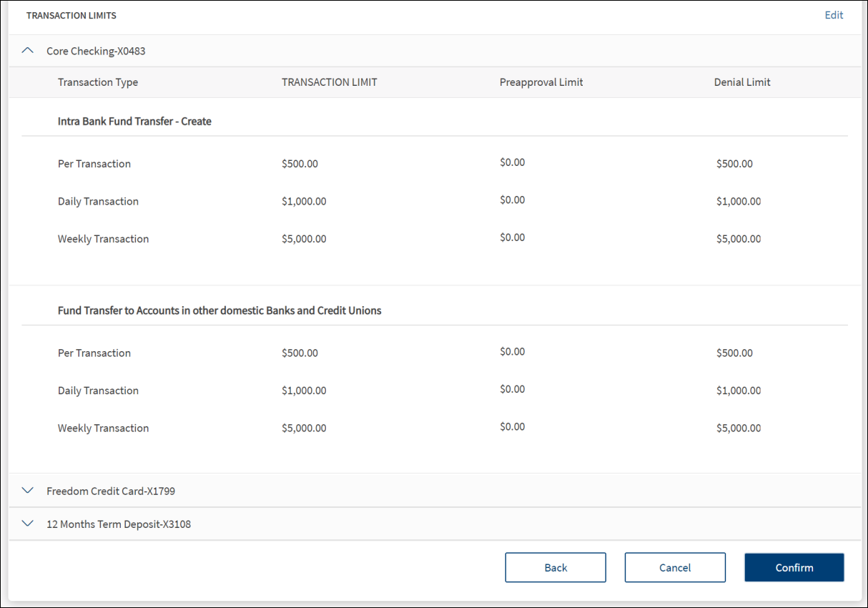Screen dimensions: 868x608
Task: Expand the Freedom Credit Card-X1799 chevron arrow
Action: [x=28, y=491]
